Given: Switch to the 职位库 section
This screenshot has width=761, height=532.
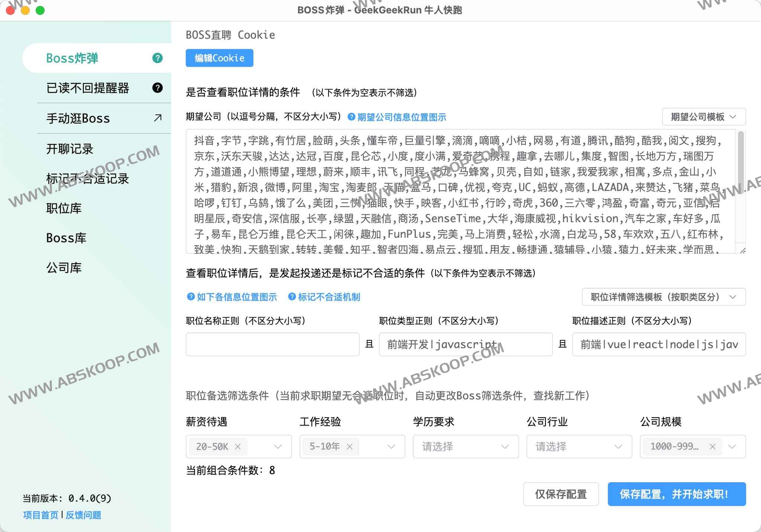Looking at the screenshot, I should coord(64,208).
